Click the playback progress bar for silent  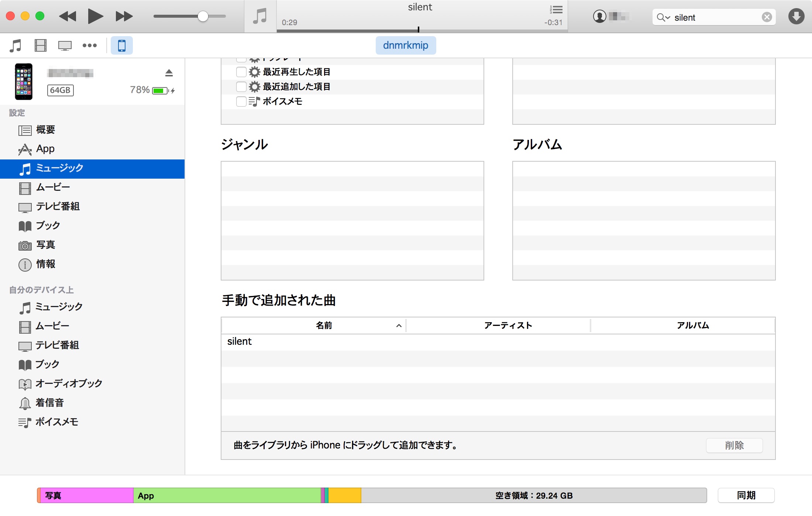tap(422, 31)
